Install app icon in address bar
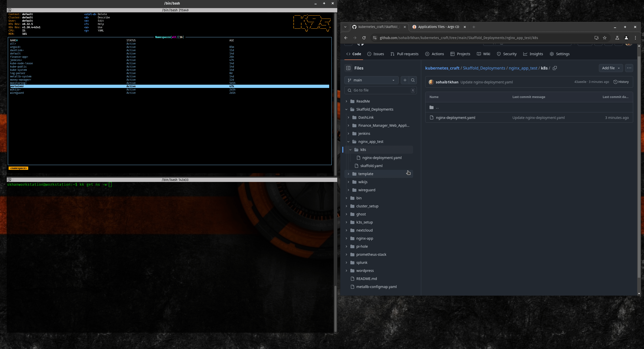The height and width of the screenshot is (349, 644). click(x=596, y=38)
